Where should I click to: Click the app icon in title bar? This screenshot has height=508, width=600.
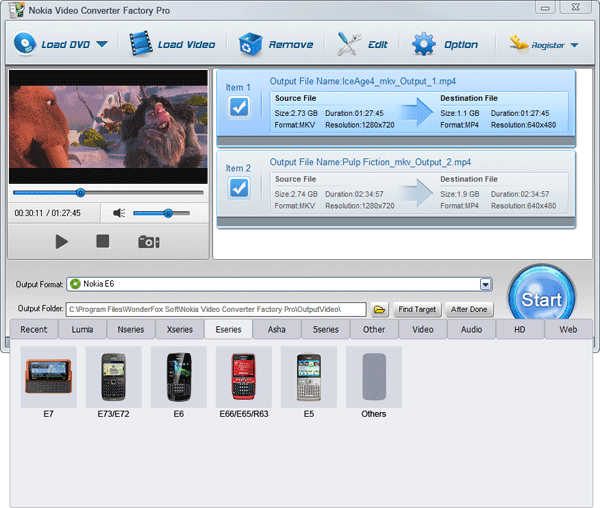pyautogui.click(x=16, y=10)
